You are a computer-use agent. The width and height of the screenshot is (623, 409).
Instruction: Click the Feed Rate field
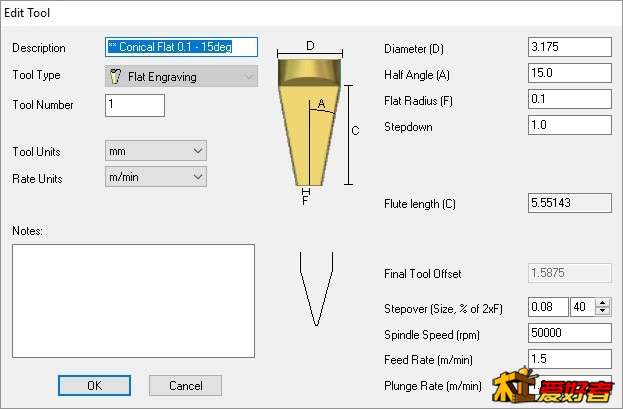[x=569, y=359]
